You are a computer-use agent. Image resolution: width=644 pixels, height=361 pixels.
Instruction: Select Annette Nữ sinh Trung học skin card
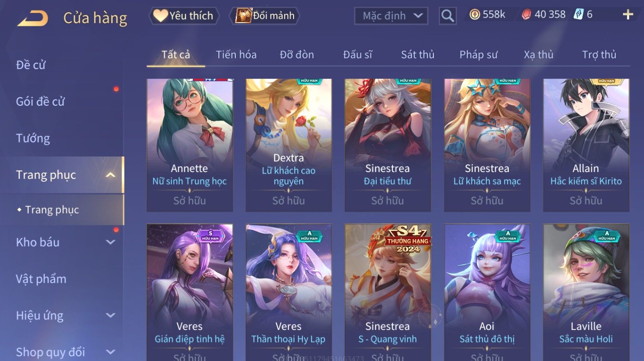click(190, 145)
